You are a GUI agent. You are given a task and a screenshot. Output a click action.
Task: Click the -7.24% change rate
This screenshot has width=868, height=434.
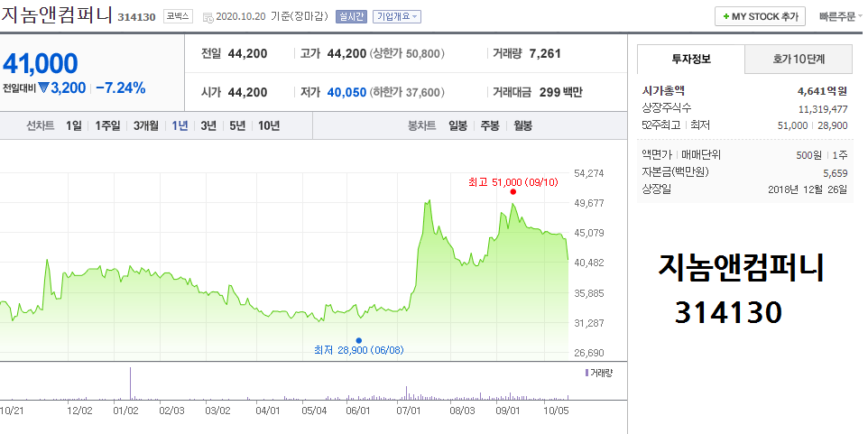click(x=121, y=88)
